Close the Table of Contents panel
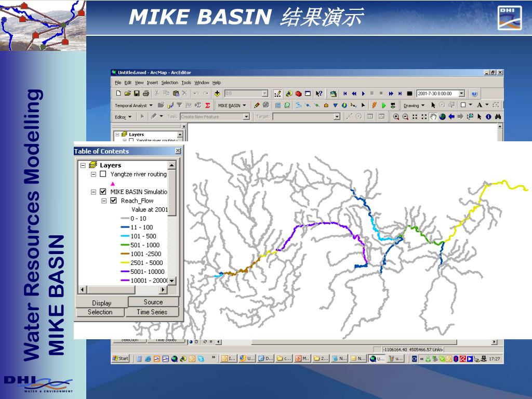This screenshot has height=399, width=532. point(178,151)
